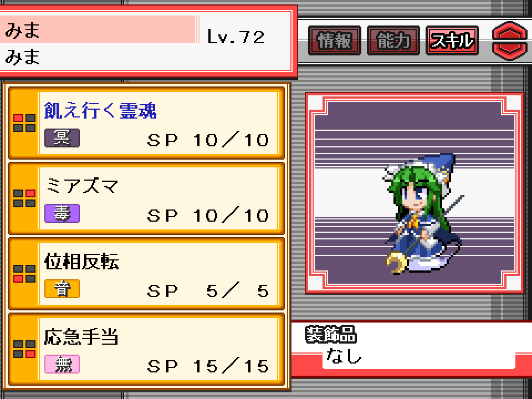Open the 装飾品 accessory slot showing なし
This screenshot has width=532, height=399.
pos(412,349)
